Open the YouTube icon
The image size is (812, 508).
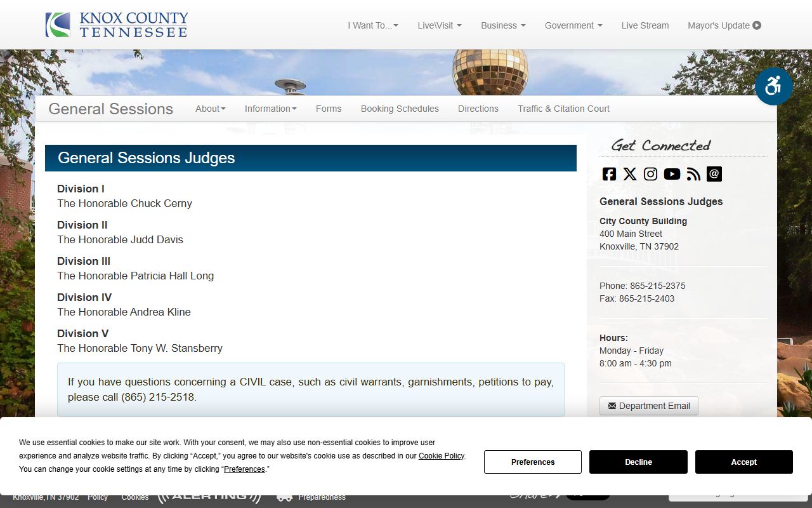click(672, 174)
